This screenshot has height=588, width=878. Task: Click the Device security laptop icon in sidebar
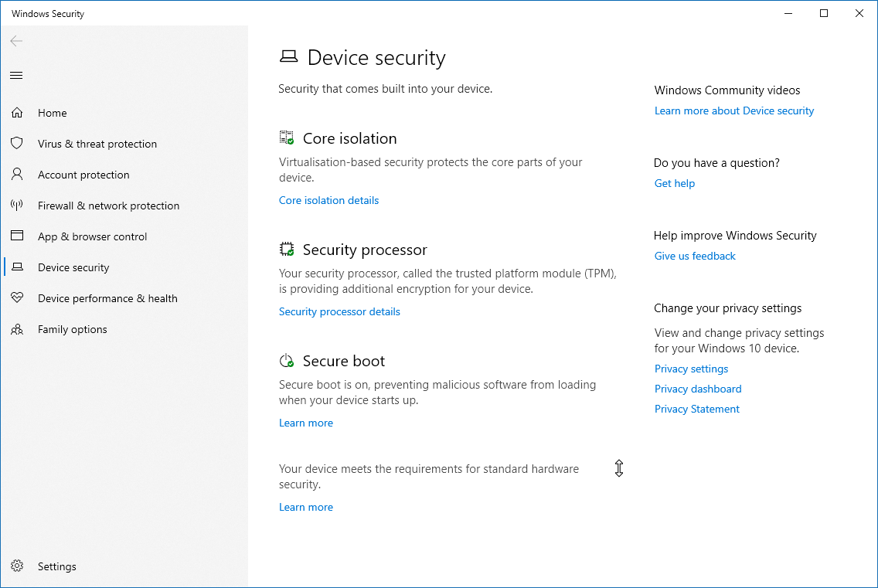[17, 267]
